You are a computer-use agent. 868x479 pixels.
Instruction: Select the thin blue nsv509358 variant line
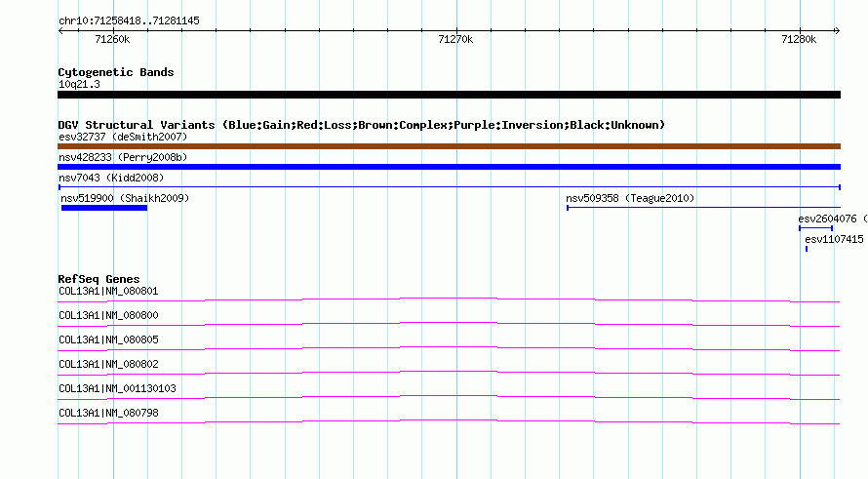[x=703, y=208]
